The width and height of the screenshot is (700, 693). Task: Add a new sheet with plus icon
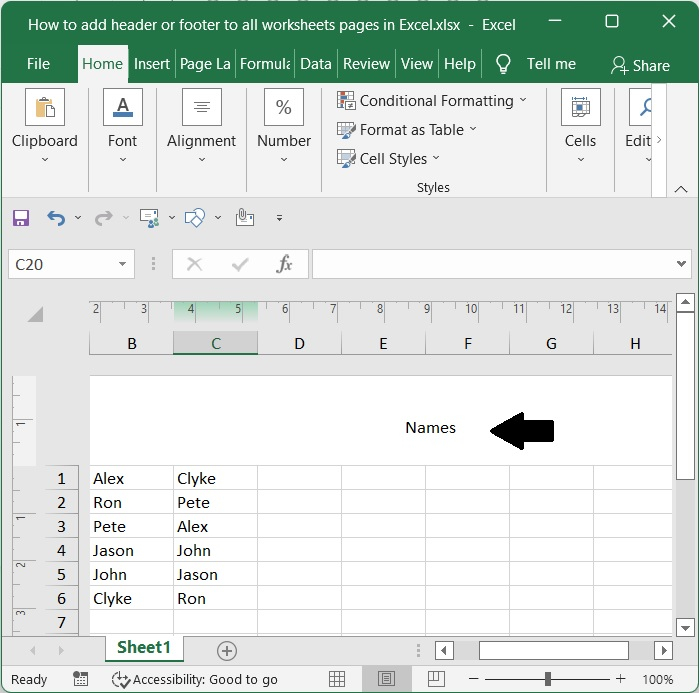227,651
